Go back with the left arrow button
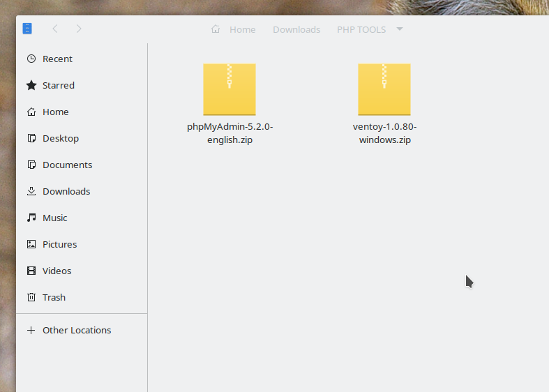Image resolution: width=549 pixels, height=392 pixels. [55, 29]
